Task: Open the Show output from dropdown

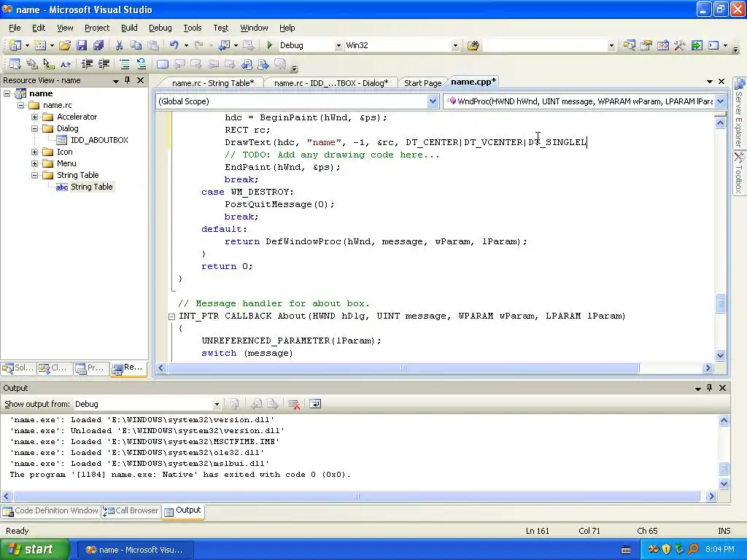Action: point(216,404)
